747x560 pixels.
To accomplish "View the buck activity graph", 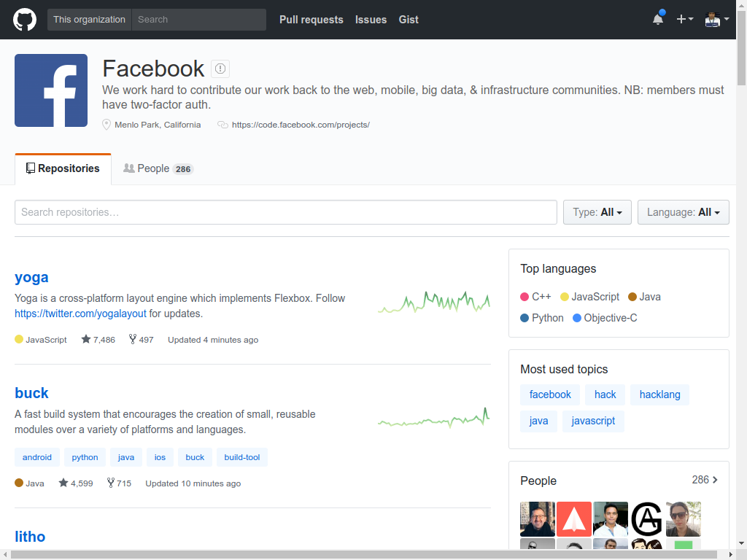I will tap(433, 418).
